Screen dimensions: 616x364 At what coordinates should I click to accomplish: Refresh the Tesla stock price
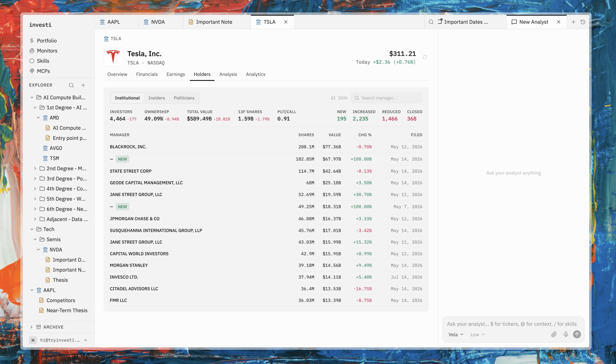coord(425,57)
